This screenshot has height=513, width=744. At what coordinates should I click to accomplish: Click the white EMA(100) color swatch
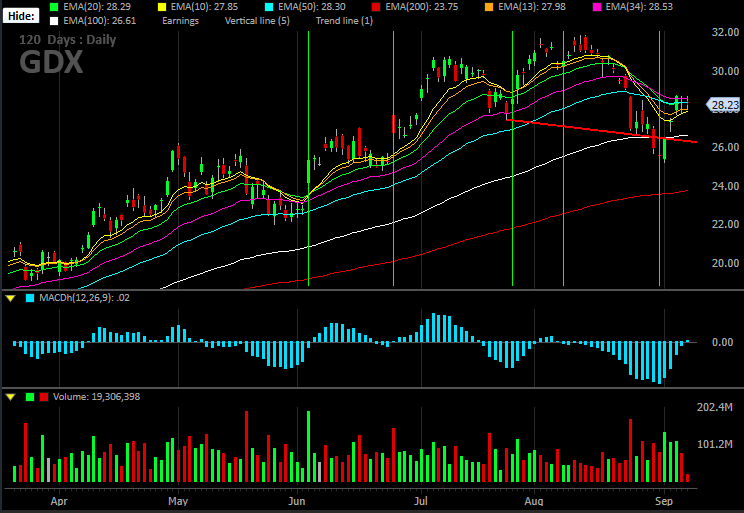tap(54, 21)
